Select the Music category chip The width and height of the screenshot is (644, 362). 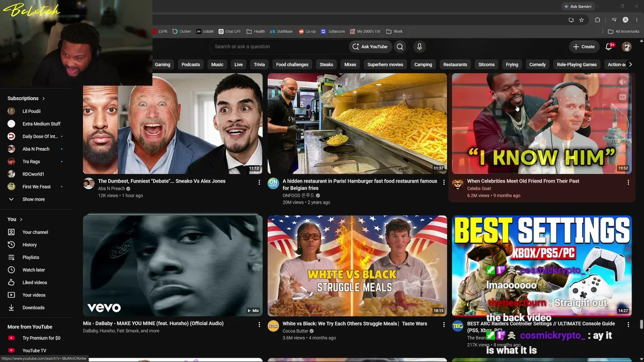tap(217, 64)
